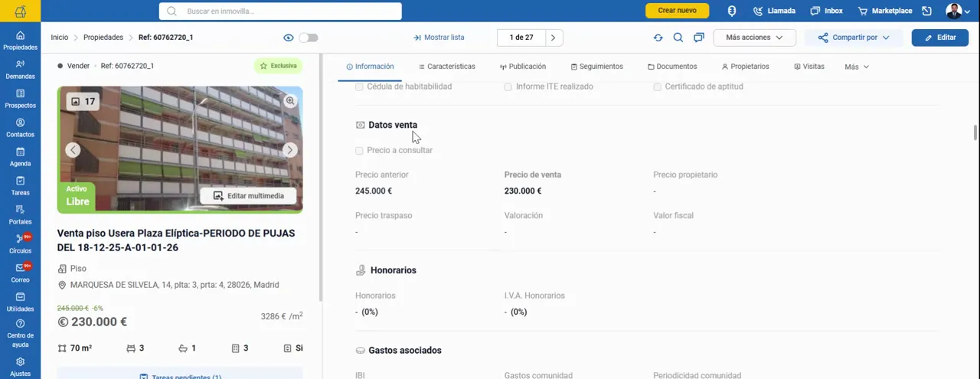Go to Propiedades breadcrumb
Image resolution: width=980 pixels, height=379 pixels.
point(103,38)
